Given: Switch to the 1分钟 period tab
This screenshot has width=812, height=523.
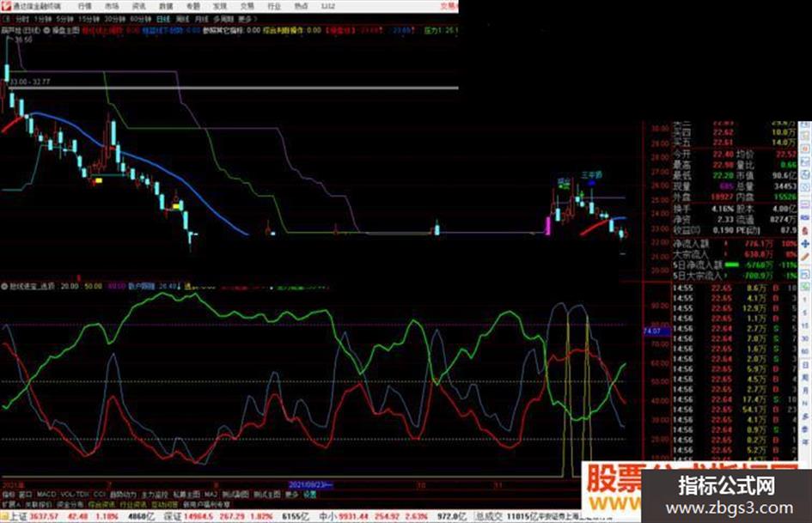Looking at the screenshot, I should (42, 19).
